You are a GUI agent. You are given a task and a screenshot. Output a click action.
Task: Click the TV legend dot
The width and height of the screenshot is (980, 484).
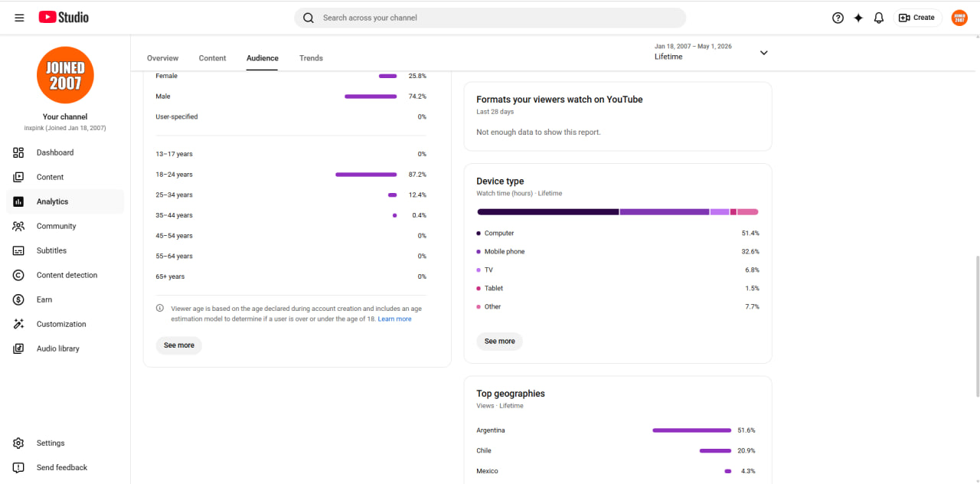click(479, 270)
